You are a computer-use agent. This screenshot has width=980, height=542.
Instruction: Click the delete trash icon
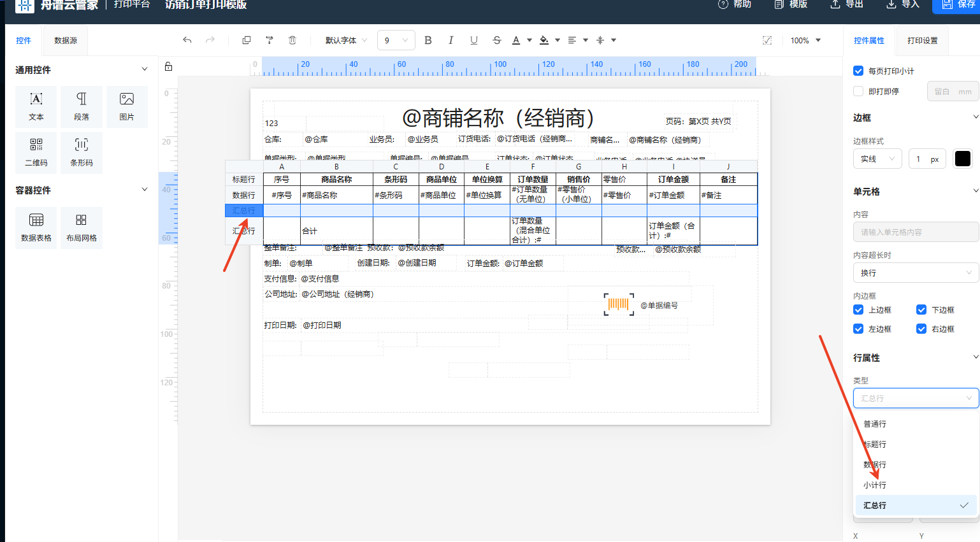(292, 40)
